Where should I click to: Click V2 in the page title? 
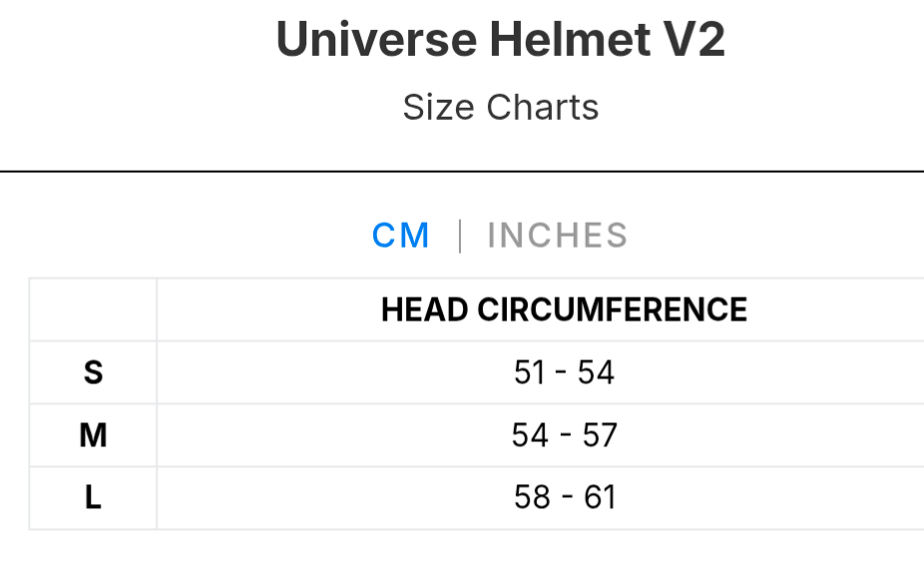(x=692, y=41)
